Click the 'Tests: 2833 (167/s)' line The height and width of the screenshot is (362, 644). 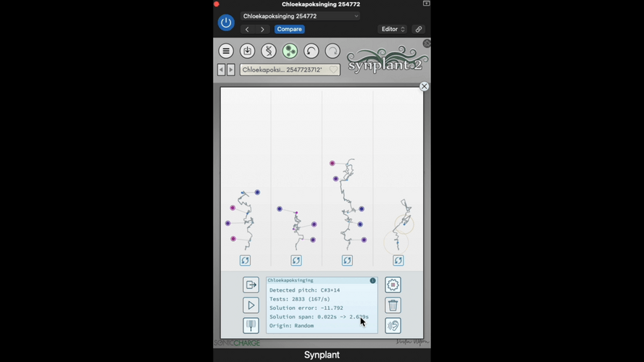coord(300,299)
